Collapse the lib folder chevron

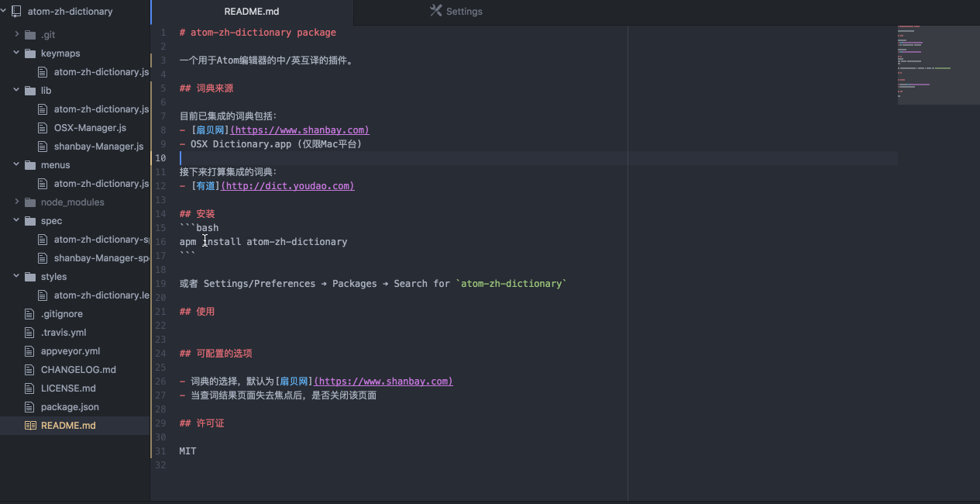[17, 91]
